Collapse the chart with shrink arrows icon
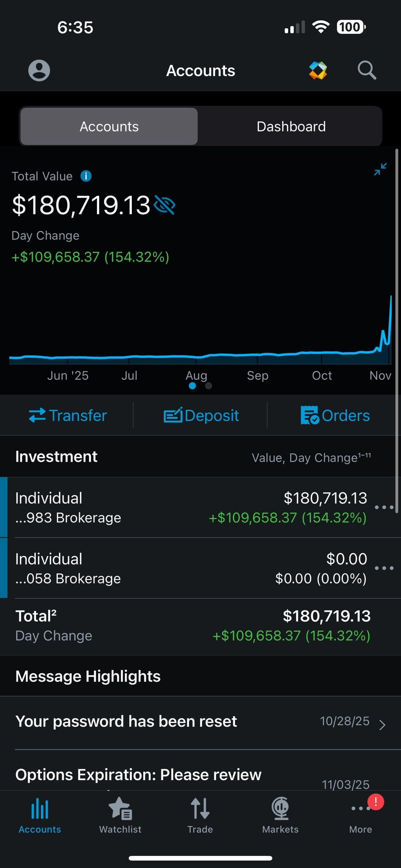This screenshot has width=401, height=868. (380, 169)
